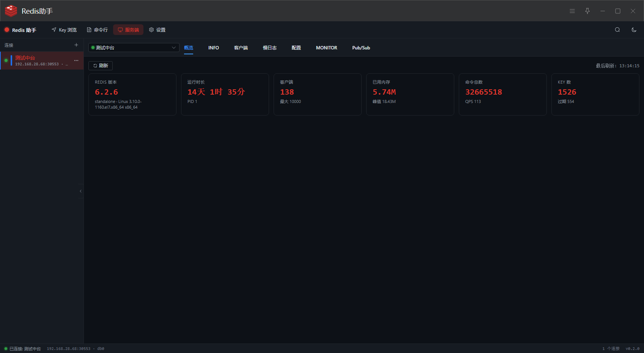The image size is (644, 353).
Task: Open the search magnifier icon
Action: click(617, 30)
